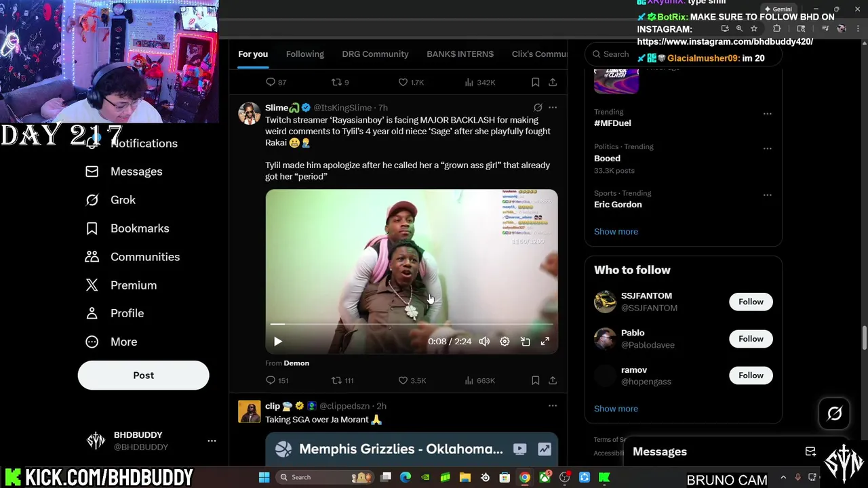This screenshot has width=868, height=488.
Task: Click Chrome's zoom magnifier icon in address bar
Action: [x=739, y=28]
